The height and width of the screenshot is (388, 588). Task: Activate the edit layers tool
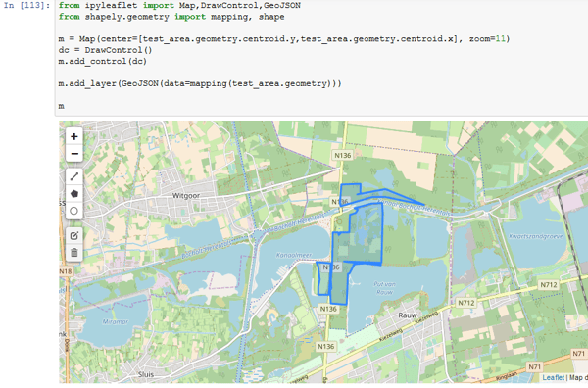click(74, 236)
